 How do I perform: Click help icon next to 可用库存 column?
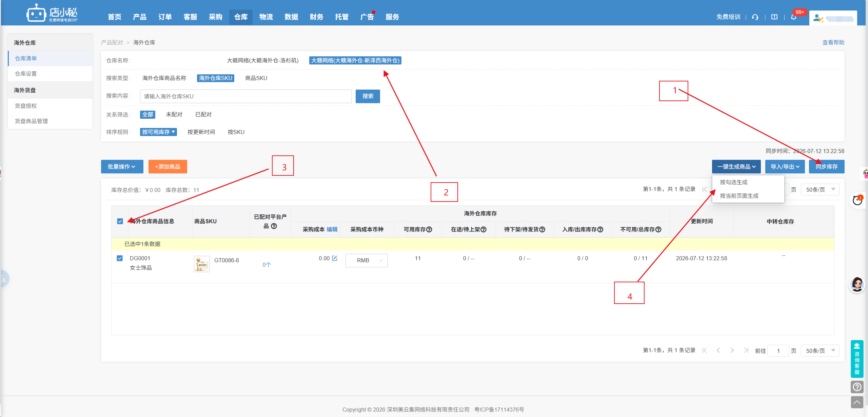pos(429,230)
